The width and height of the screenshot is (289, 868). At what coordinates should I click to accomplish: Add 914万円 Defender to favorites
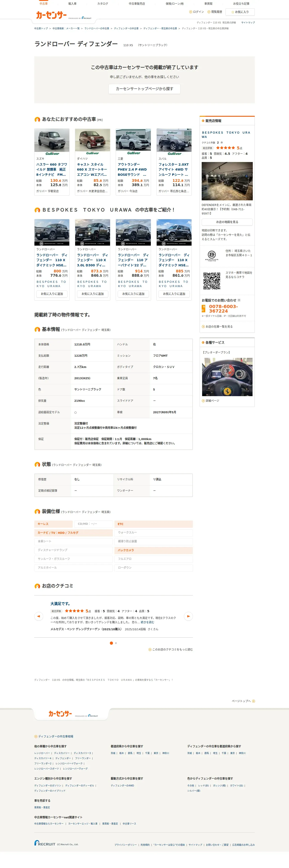click(x=133, y=294)
